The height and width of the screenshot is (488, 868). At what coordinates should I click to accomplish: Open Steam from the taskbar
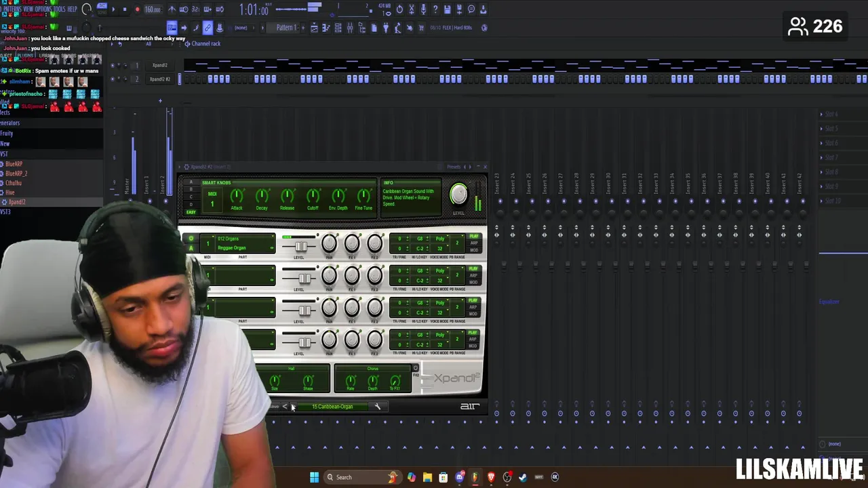coord(522,477)
